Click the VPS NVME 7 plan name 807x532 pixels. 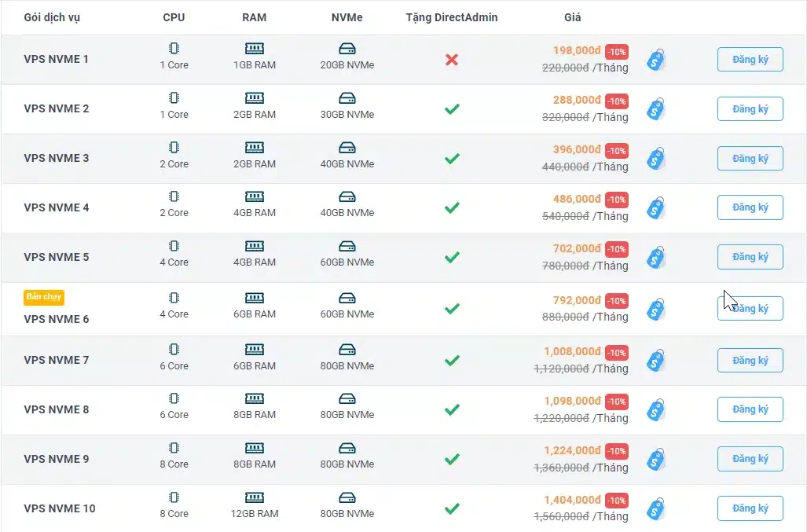coord(56,360)
